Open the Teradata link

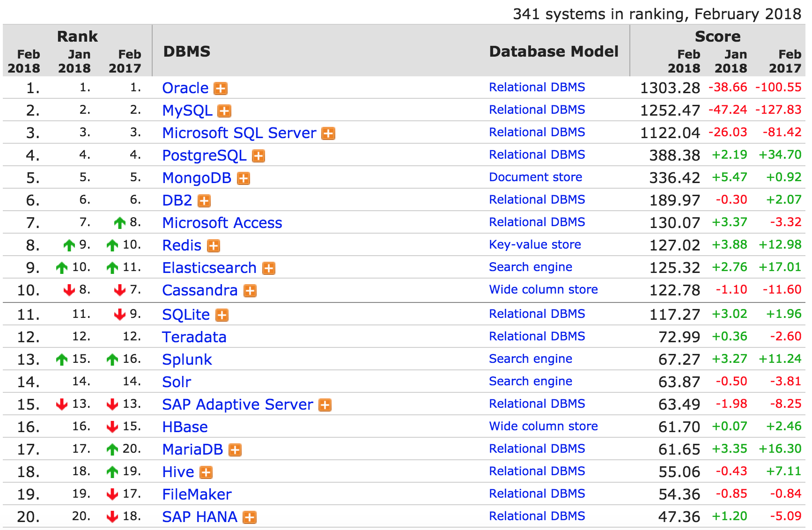point(194,337)
